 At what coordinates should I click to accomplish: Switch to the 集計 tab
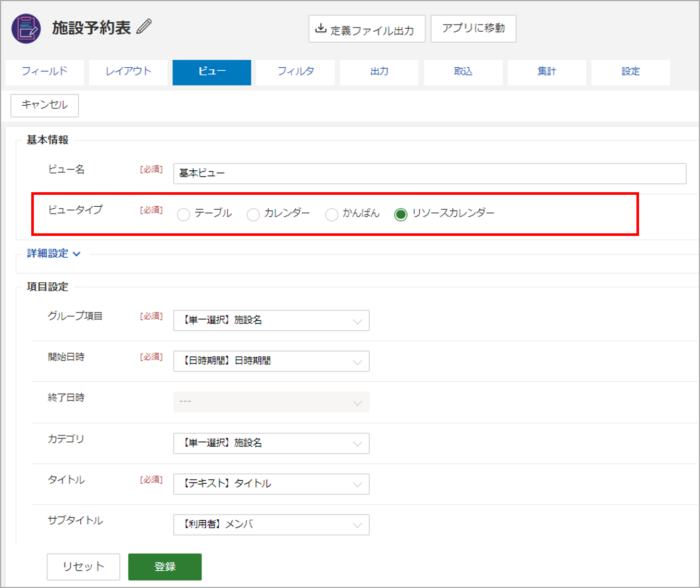pyautogui.click(x=546, y=72)
